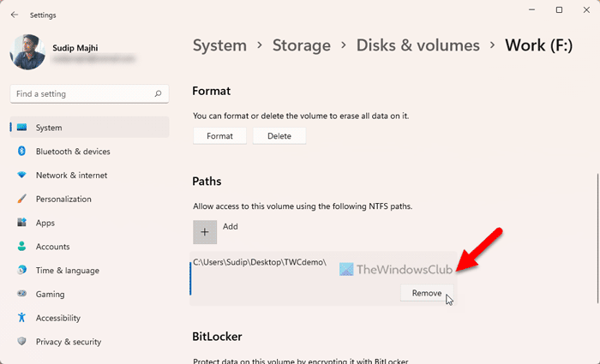Click the Privacy & security shield icon
This screenshot has height=364, width=600.
pos(21,342)
